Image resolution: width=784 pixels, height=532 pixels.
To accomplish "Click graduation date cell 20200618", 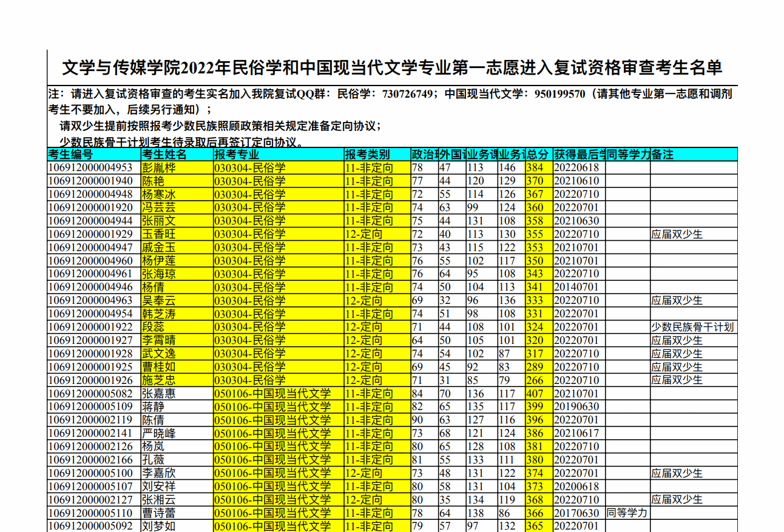I will 579,487.
